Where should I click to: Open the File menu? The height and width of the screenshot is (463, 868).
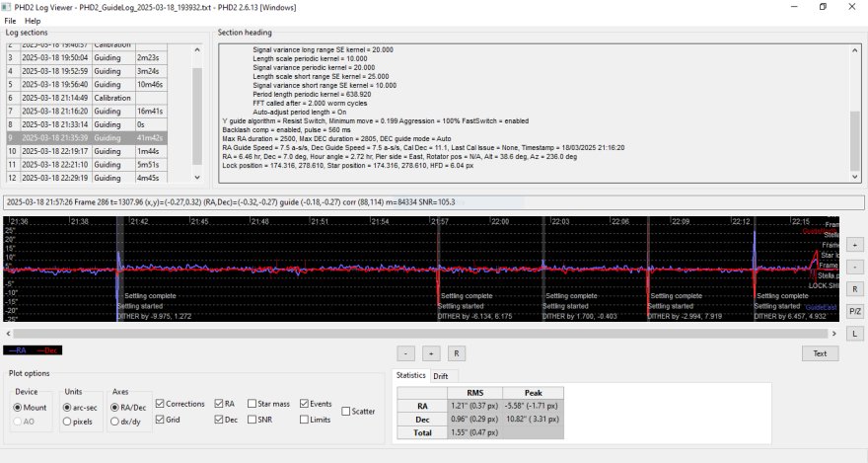coord(10,21)
